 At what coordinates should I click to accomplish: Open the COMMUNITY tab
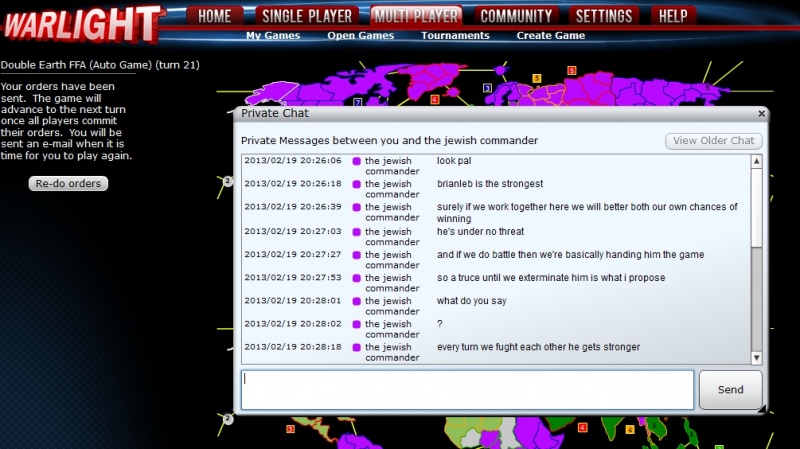click(516, 16)
